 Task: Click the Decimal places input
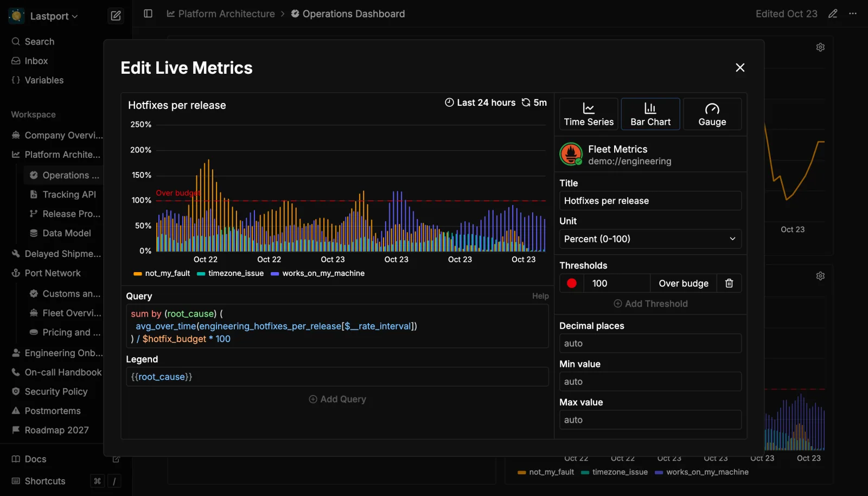click(650, 343)
